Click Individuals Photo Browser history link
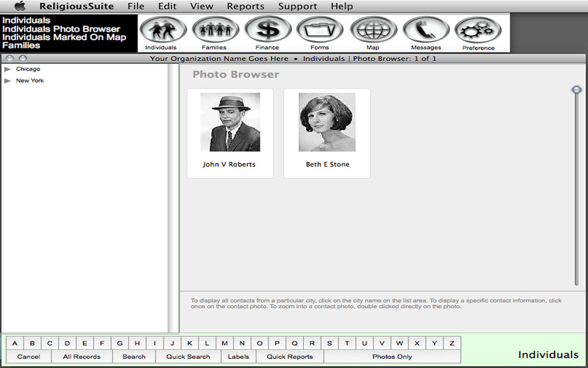Viewport: 588px width, 368px height. 61,29
